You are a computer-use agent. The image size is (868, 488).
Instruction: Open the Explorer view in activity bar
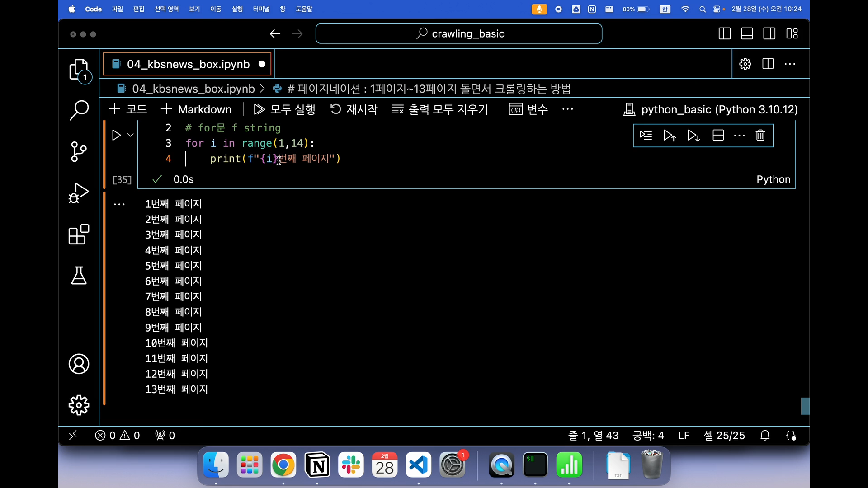79,70
